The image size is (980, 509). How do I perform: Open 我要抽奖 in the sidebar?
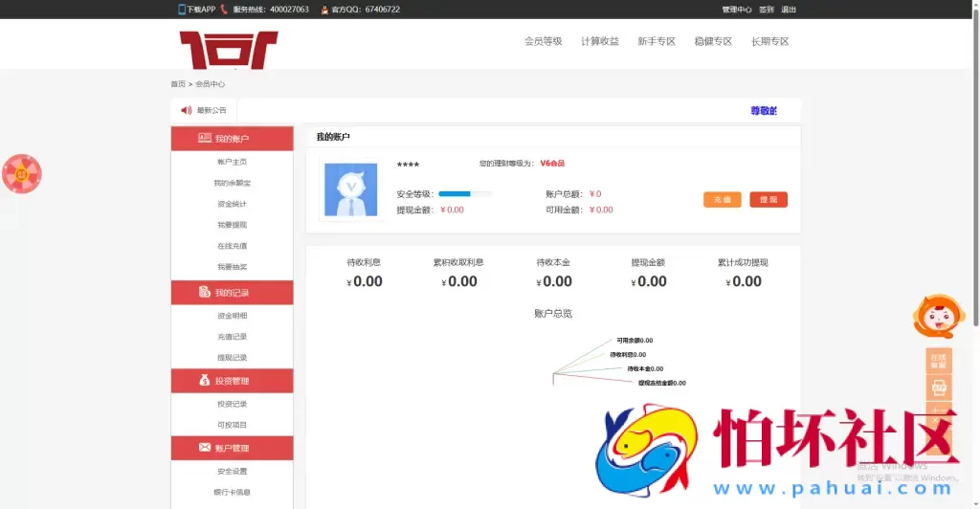pos(232,267)
